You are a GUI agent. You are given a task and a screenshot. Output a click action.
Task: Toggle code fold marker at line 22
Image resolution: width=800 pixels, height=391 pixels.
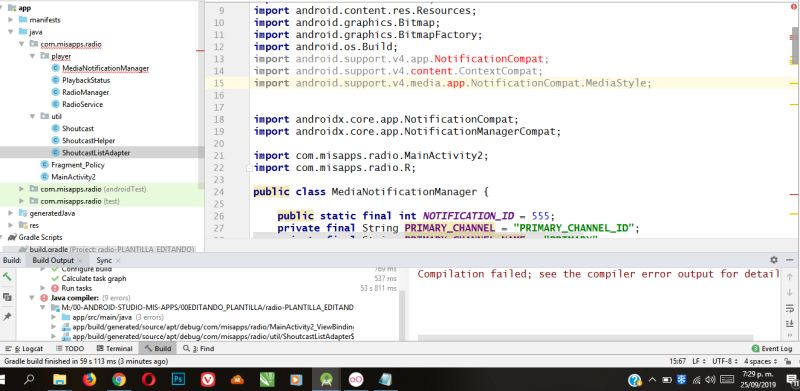pos(248,167)
